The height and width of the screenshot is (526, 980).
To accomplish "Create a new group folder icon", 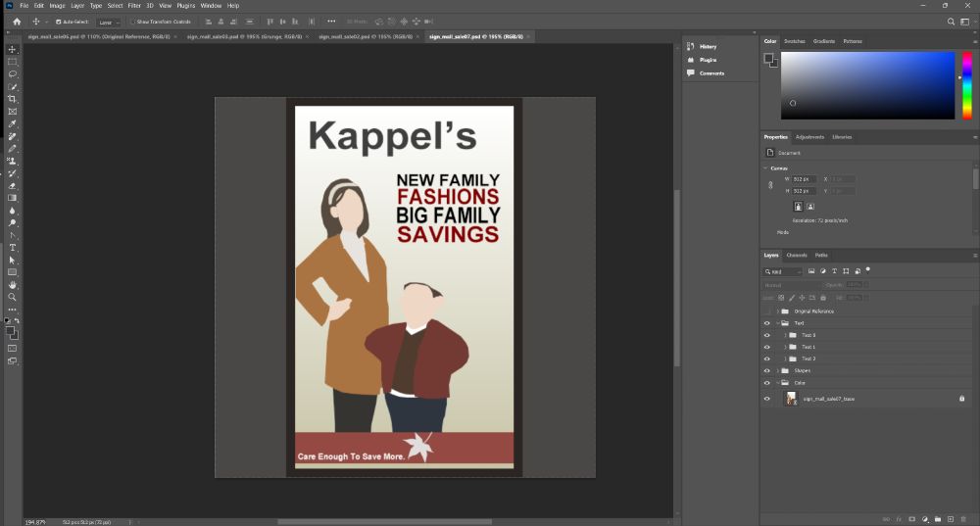I will [938, 519].
